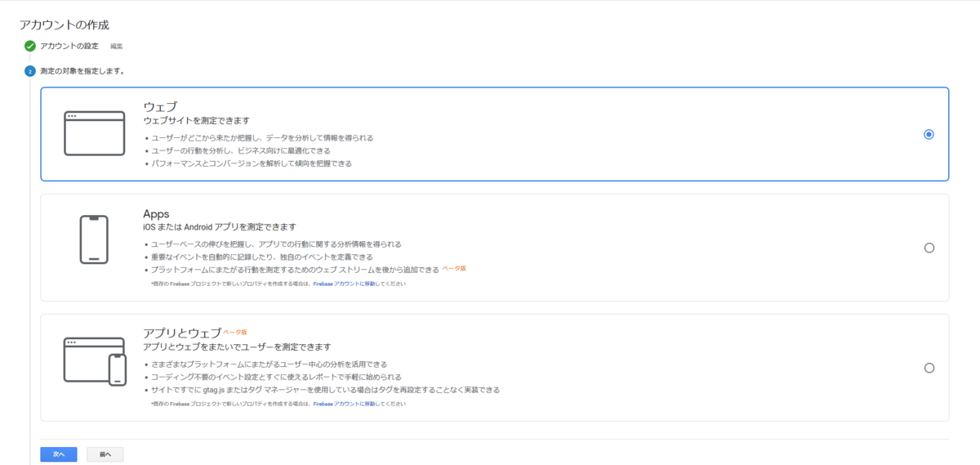Click the browser-and-phone icon for アプリとウェブ
Image resolution: width=980 pixels, height=465 pixels.
coord(95,360)
